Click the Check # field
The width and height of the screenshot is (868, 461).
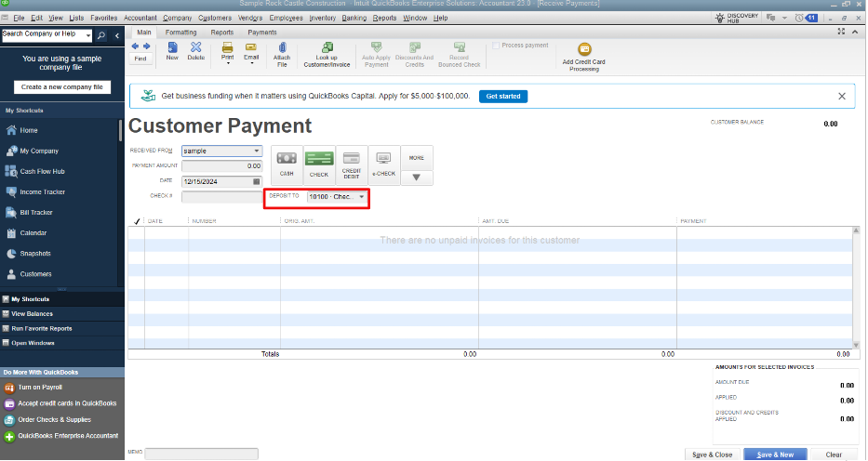click(222, 196)
